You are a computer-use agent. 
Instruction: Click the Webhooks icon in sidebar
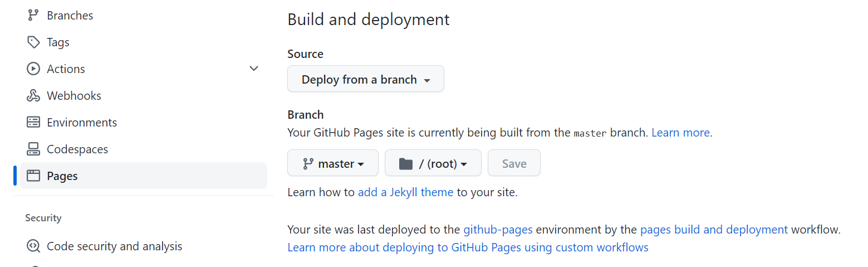tap(33, 96)
